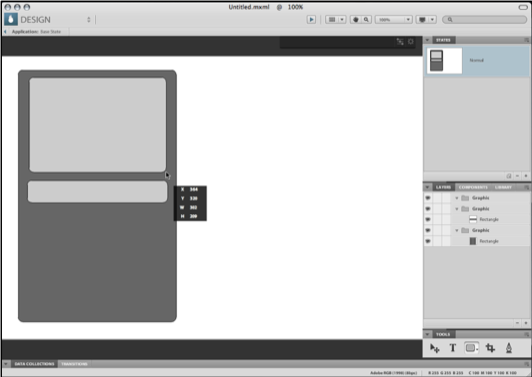Open the bottom panel options menu icon
Screen dimensions: 532x377
click(x=527, y=364)
